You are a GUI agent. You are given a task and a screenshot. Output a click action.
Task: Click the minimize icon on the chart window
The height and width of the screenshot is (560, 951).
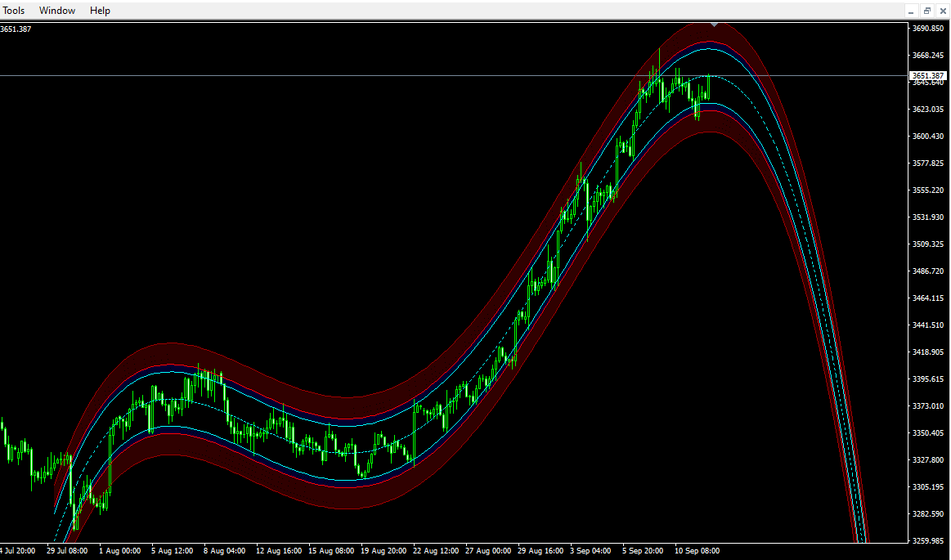click(912, 10)
